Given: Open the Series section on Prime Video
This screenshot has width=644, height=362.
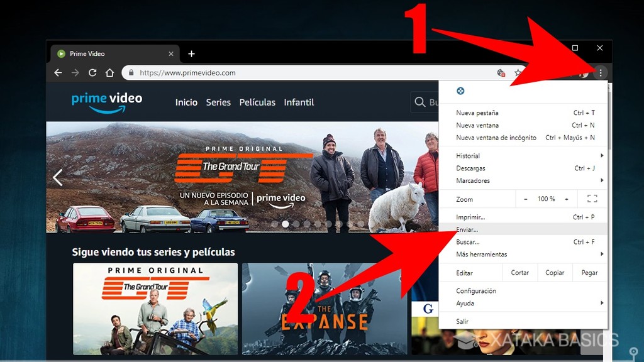Looking at the screenshot, I should (x=218, y=102).
